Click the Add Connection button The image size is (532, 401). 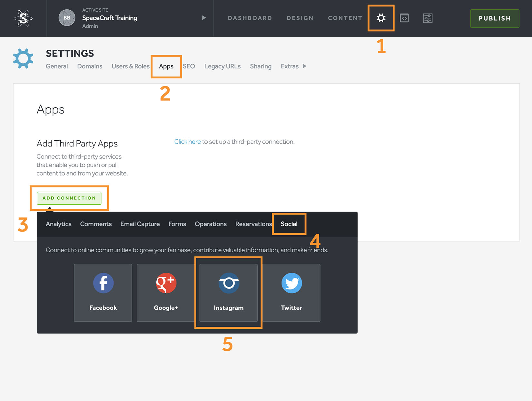[69, 198]
